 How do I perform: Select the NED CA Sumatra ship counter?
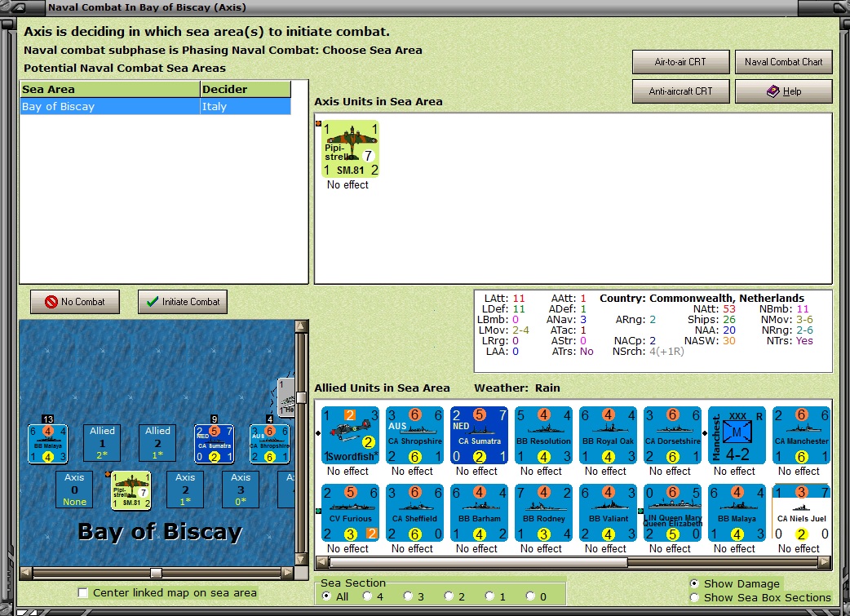click(x=479, y=436)
